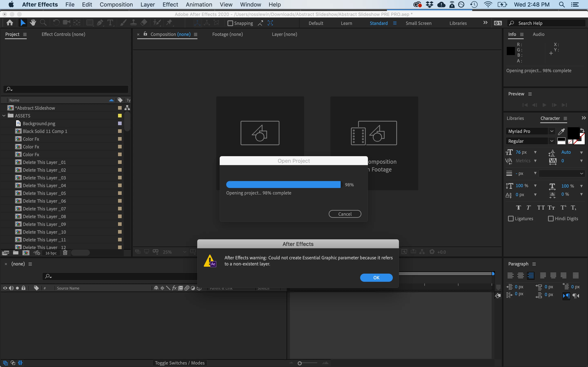Open the Myriad Pro font dropdown
Image resolution: width=588 pixels, height=367 pixels.
[x=551, y=131]
